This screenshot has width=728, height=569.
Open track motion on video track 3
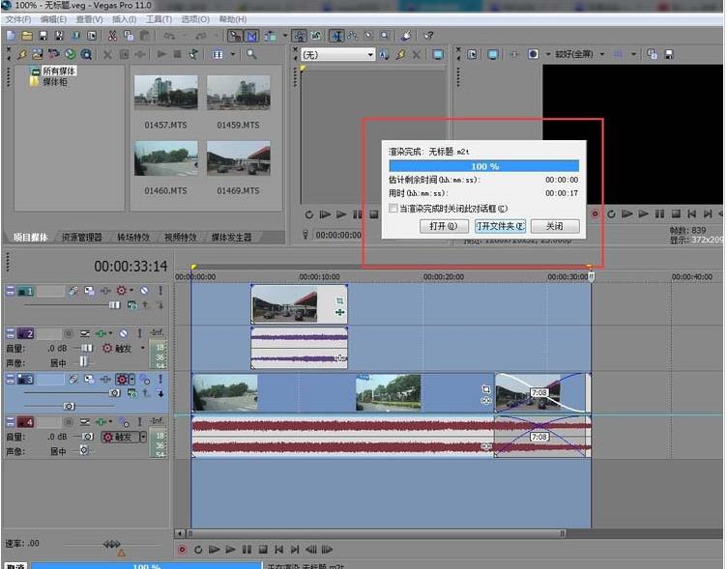click(90, 379)
